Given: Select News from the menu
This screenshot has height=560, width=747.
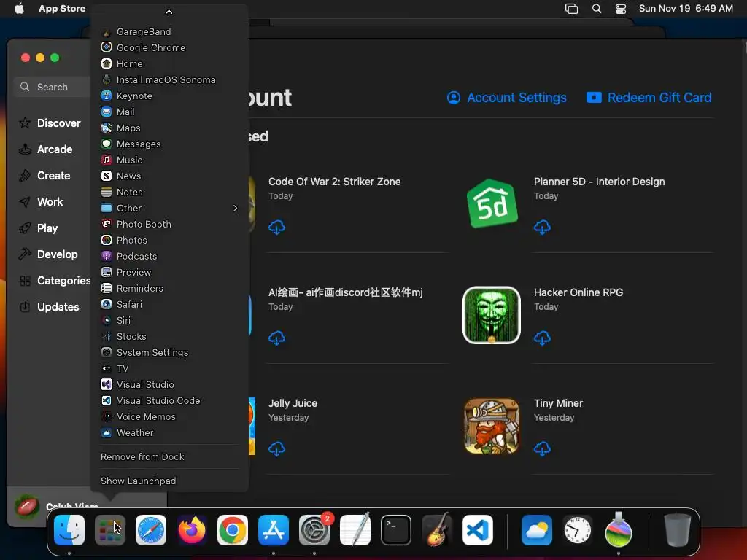Looking at the screenshot, I should pyautogui.click(x=169, y=176).
